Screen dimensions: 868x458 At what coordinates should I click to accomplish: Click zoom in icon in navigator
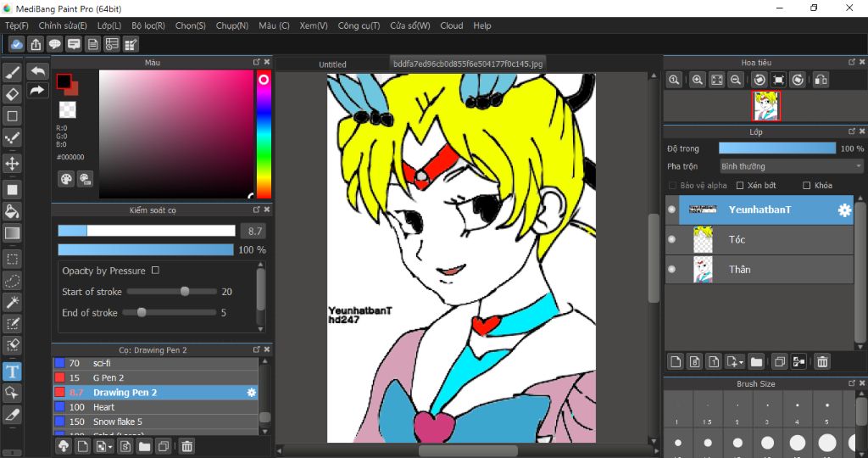698,80
